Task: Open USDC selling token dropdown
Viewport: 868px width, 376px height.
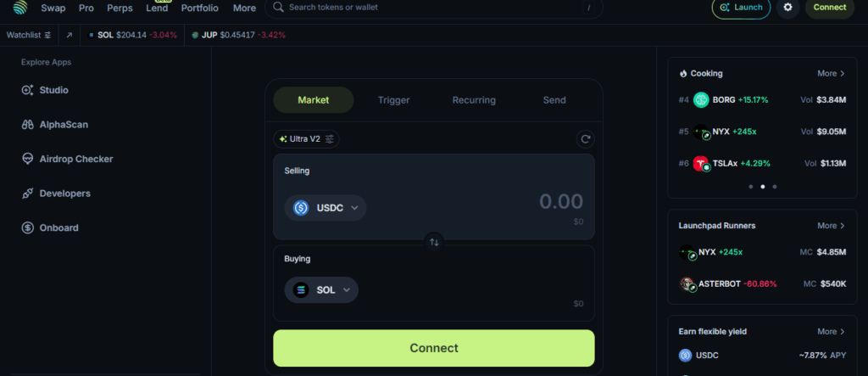Action: click(x=325, y=208)
